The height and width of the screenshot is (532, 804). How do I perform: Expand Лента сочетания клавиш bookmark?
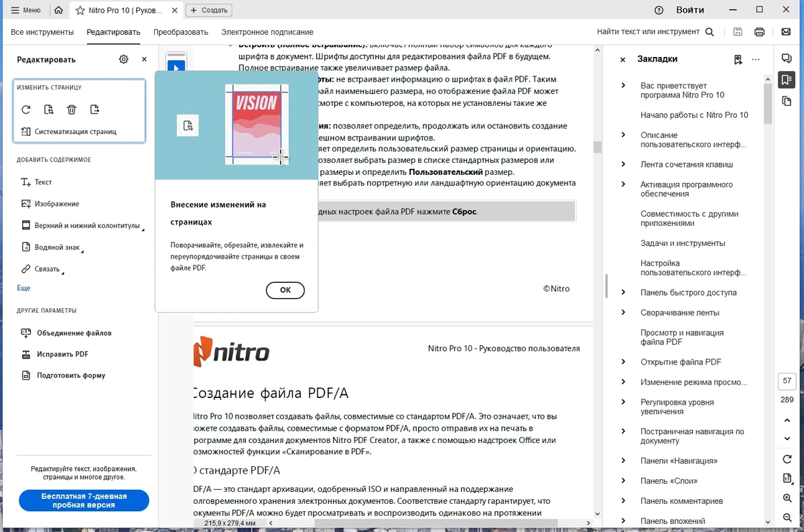(x=623, y=164)
